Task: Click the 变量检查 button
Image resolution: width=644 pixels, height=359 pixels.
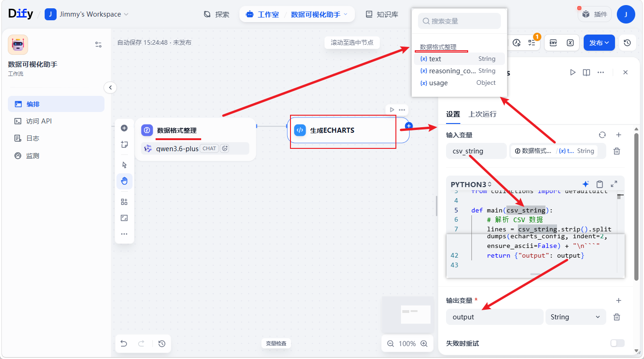Action: [276, 343]
